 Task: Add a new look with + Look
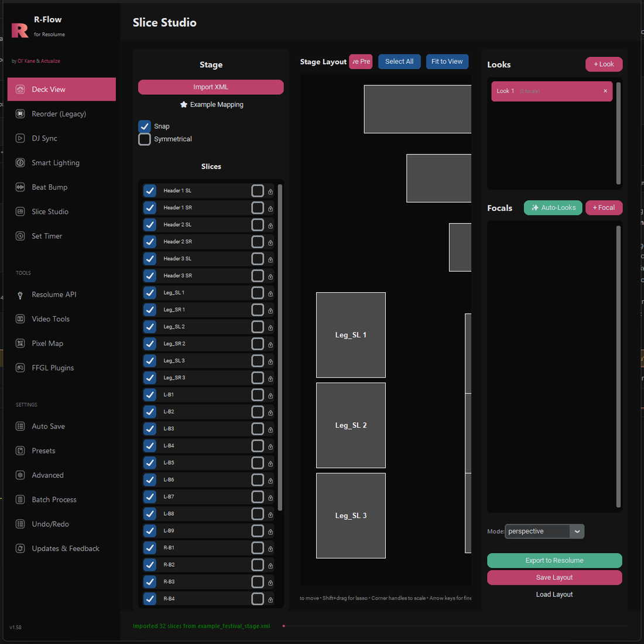point(604,64)
